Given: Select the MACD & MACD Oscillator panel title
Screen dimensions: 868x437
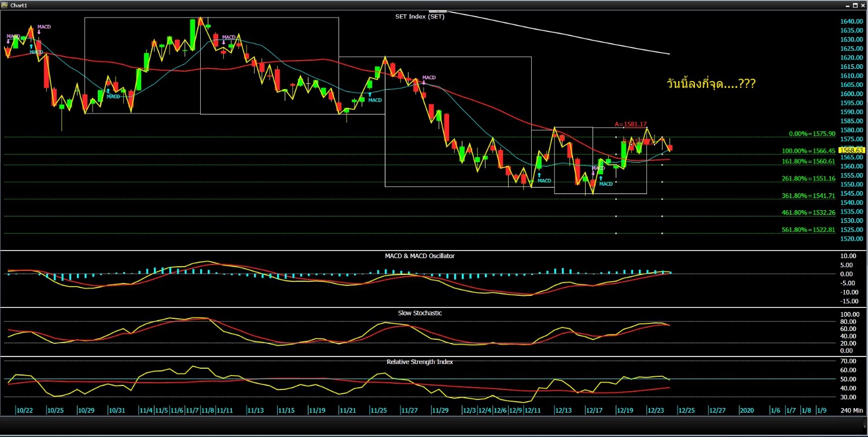Looking at the screenshot, I should 420,256.
